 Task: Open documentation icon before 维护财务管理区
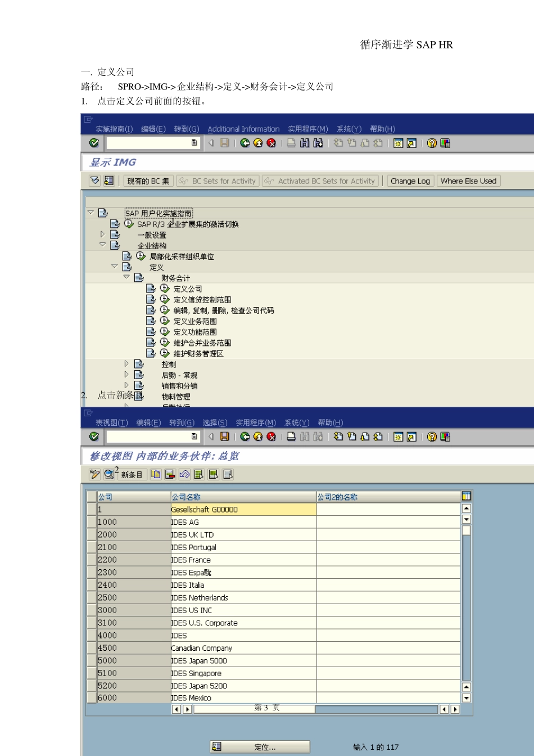pos(151,353)
